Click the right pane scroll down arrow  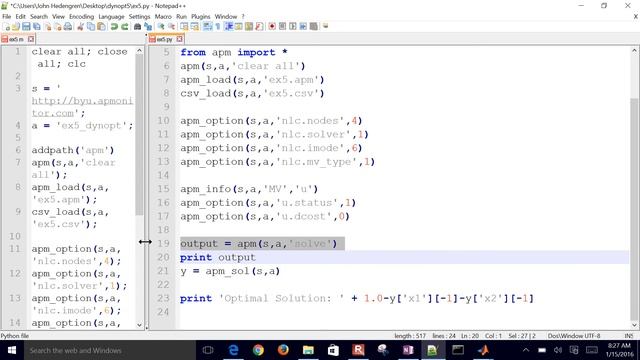pos(634,325)
